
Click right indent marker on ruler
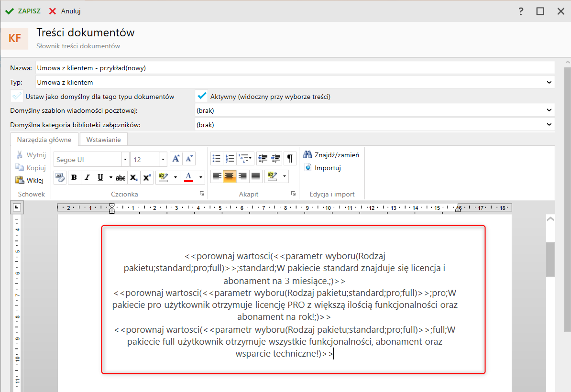click(x=458, y=209)
